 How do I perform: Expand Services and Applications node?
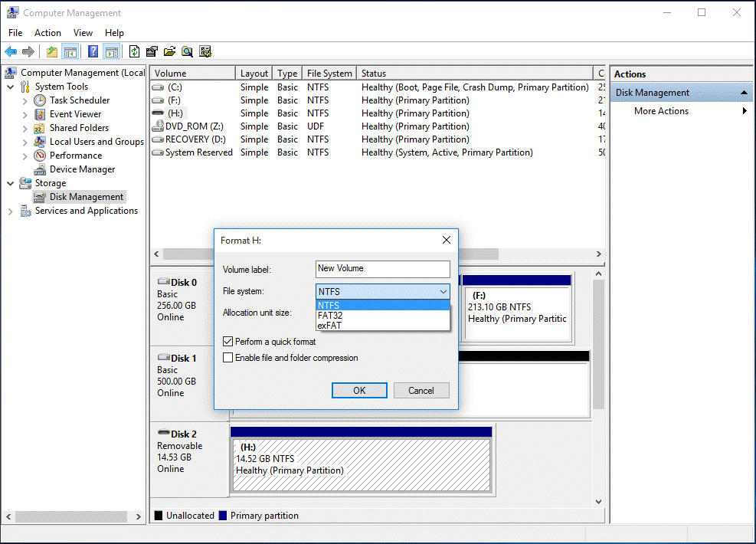pyautogui.click(x=11, y=211)
